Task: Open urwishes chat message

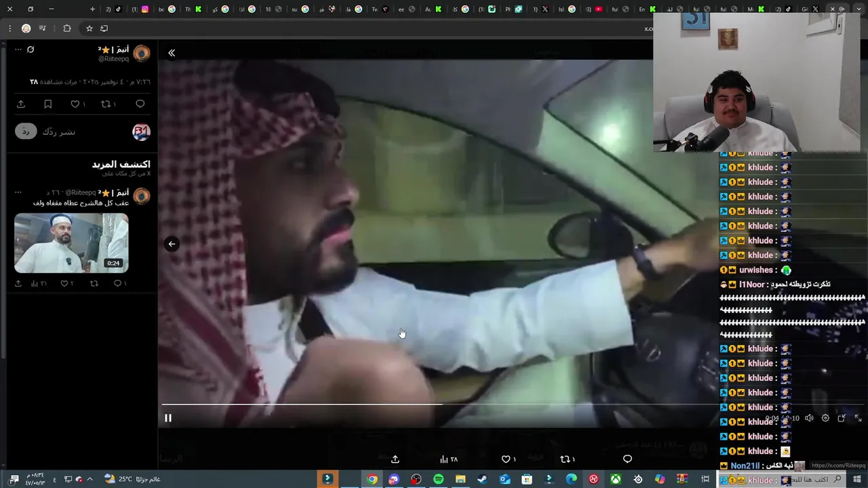Action: pos(755,270)
